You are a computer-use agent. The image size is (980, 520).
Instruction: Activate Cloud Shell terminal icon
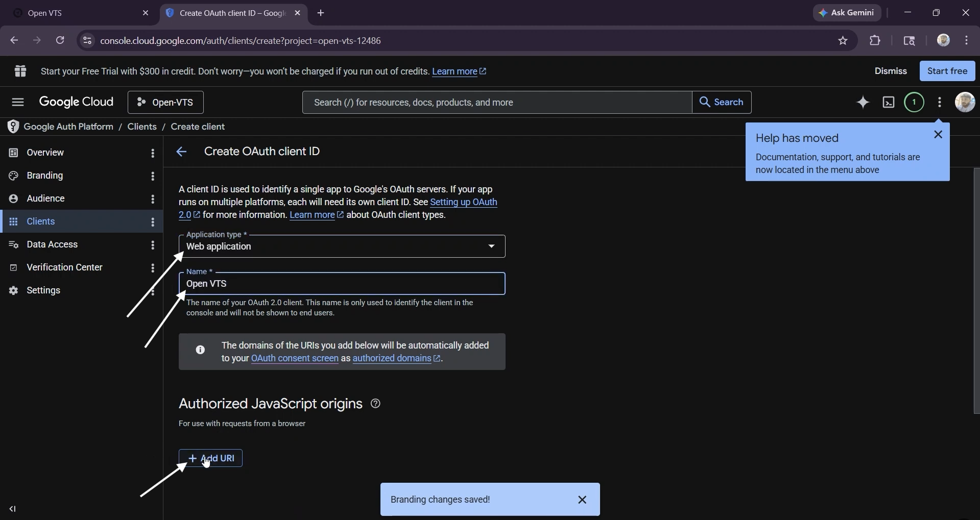click(x=889, y=103)
